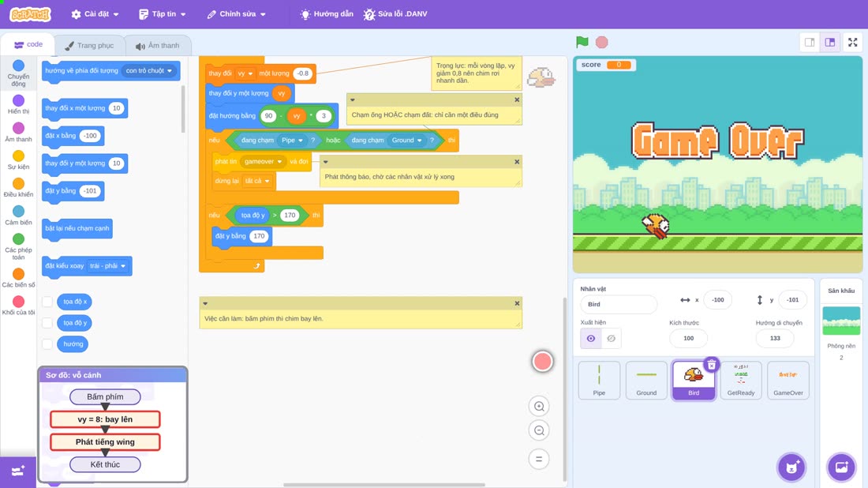Open the extensions button in the palette corner
Screen dimensions: 868x488
[17, 471]
